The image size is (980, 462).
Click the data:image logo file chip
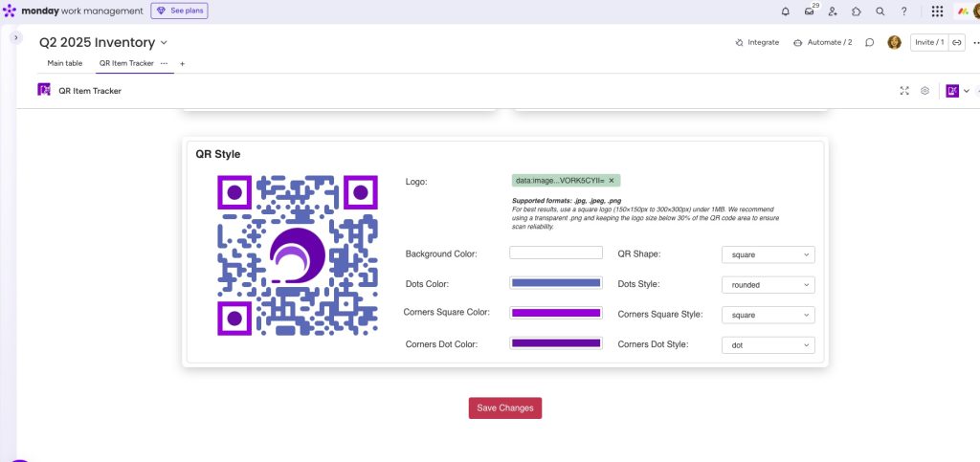567,181
